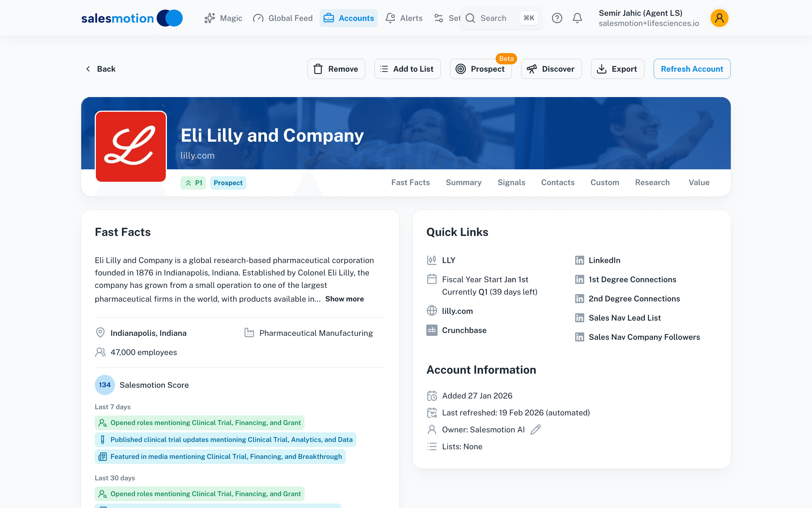Click the Added date calendar icon
The height and width of the screenshot is (508, 812).
[x=432, y=396]
